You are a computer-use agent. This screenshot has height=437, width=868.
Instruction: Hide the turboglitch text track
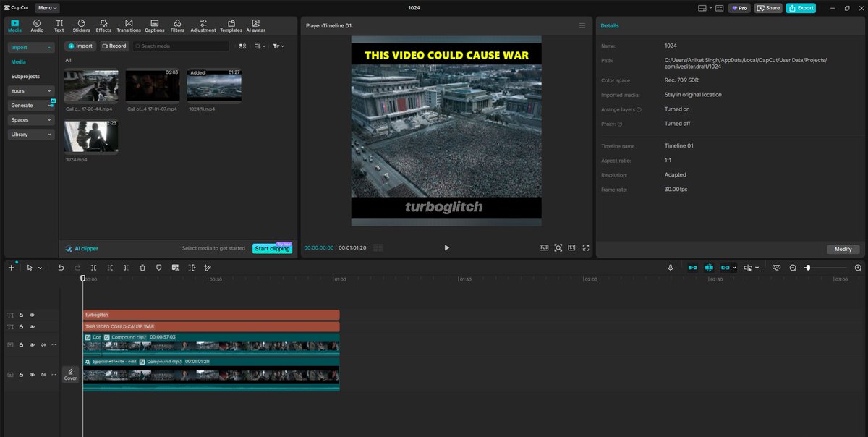pos(32,315)
